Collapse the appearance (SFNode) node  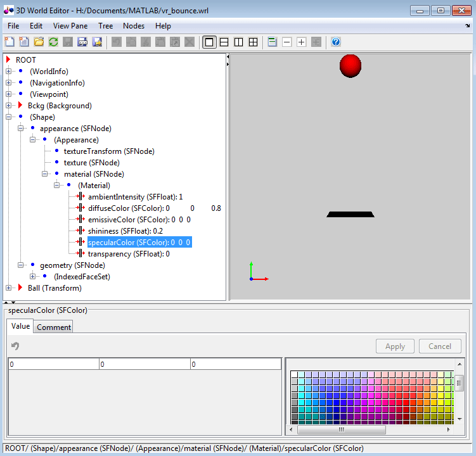coord(21,129)
